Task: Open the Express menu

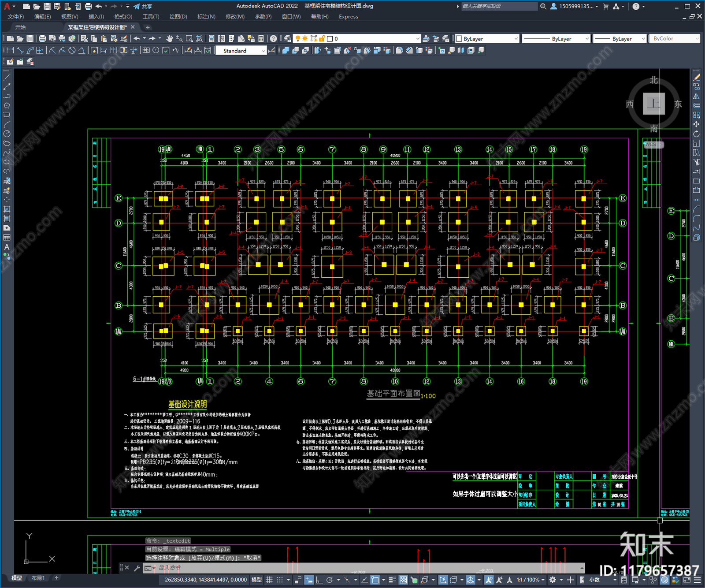Action: point(349,17)
